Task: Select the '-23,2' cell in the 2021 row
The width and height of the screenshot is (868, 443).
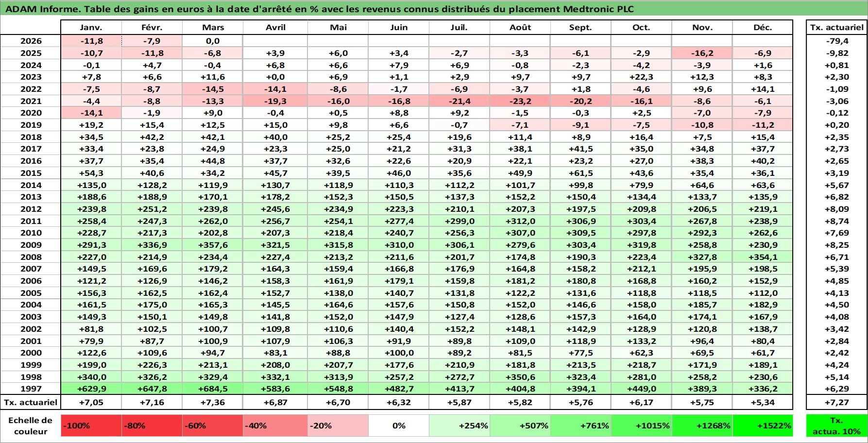Action: [520, 101]
